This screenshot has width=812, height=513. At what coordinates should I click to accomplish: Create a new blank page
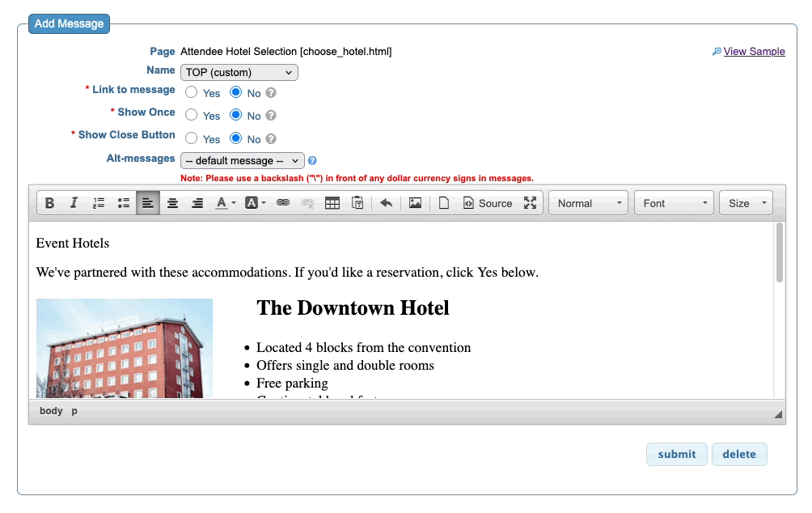[x=444, y=203]
